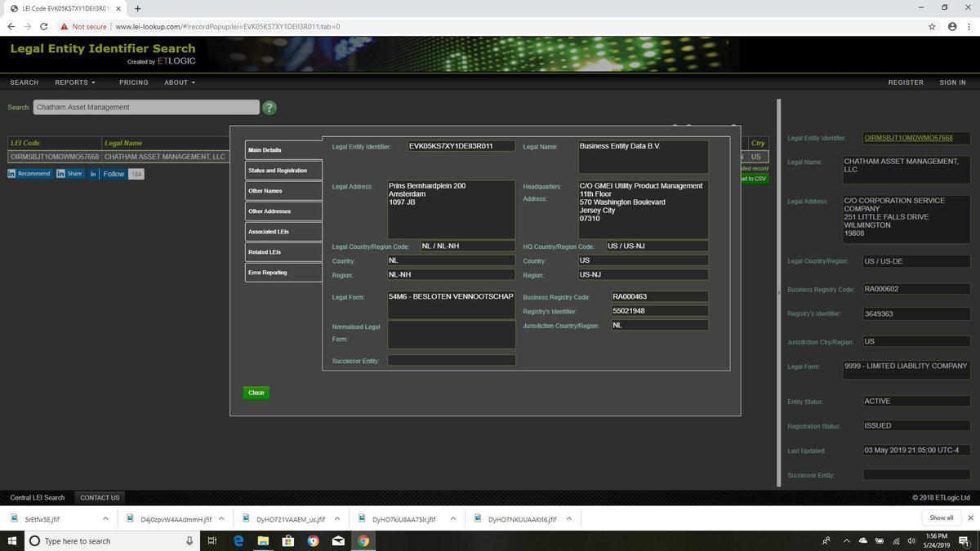
Task: Click the PRICING navigation item
Action: click(x=134, y=82)
